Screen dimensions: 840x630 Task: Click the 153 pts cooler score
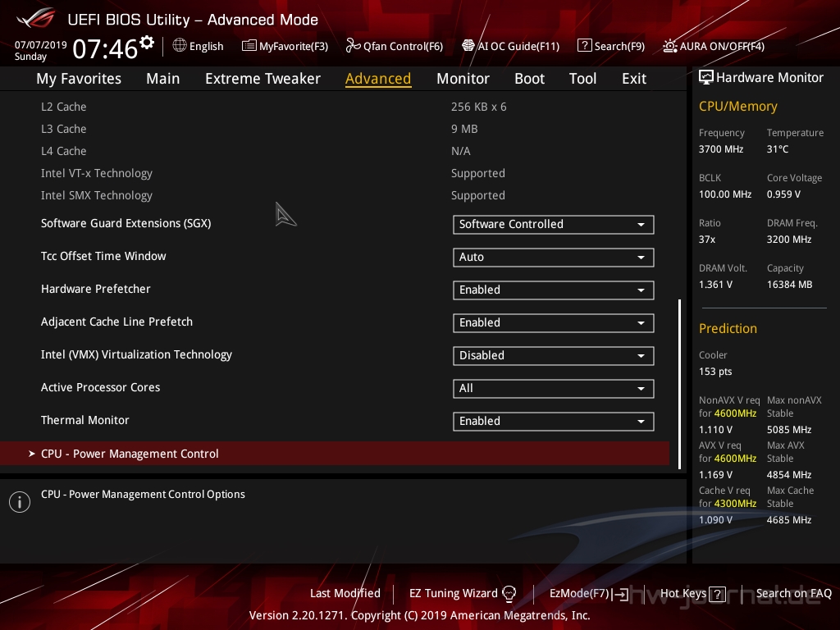715,372
